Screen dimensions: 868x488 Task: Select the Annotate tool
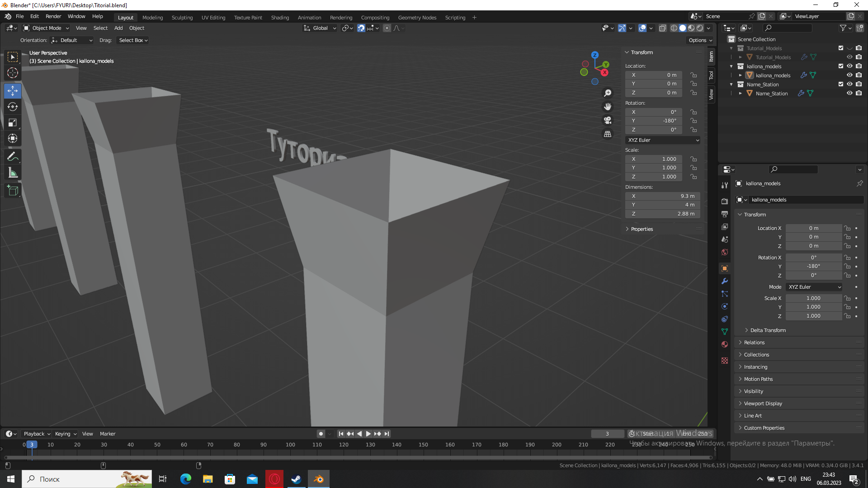pos(13,157)
